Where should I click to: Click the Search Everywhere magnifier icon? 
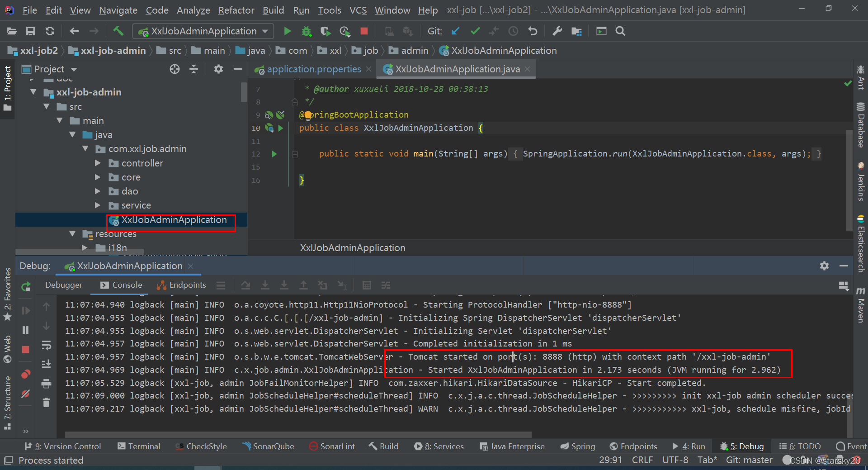pyautogui.click(x=621, y=31)
